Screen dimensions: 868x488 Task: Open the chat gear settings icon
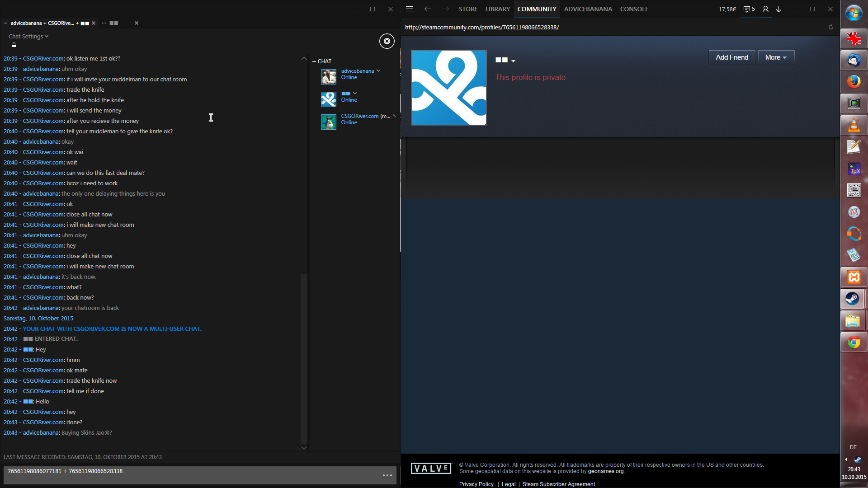click(x=387, y=41)
